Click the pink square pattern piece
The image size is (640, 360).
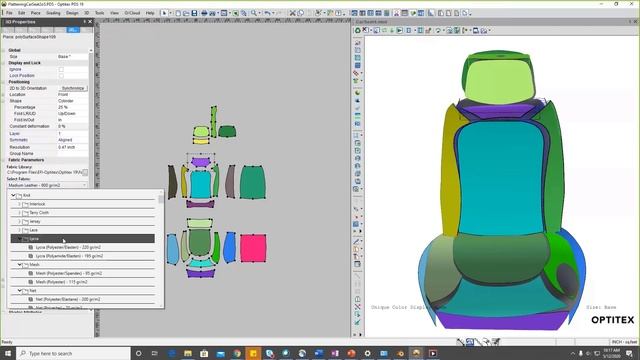[253, 248]
